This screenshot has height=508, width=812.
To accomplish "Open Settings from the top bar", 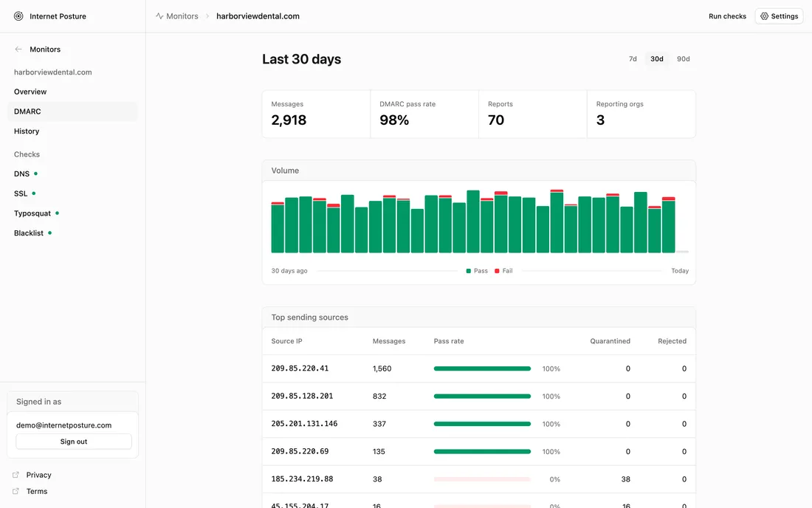I will pyautogui.click(x=779, y=16).
